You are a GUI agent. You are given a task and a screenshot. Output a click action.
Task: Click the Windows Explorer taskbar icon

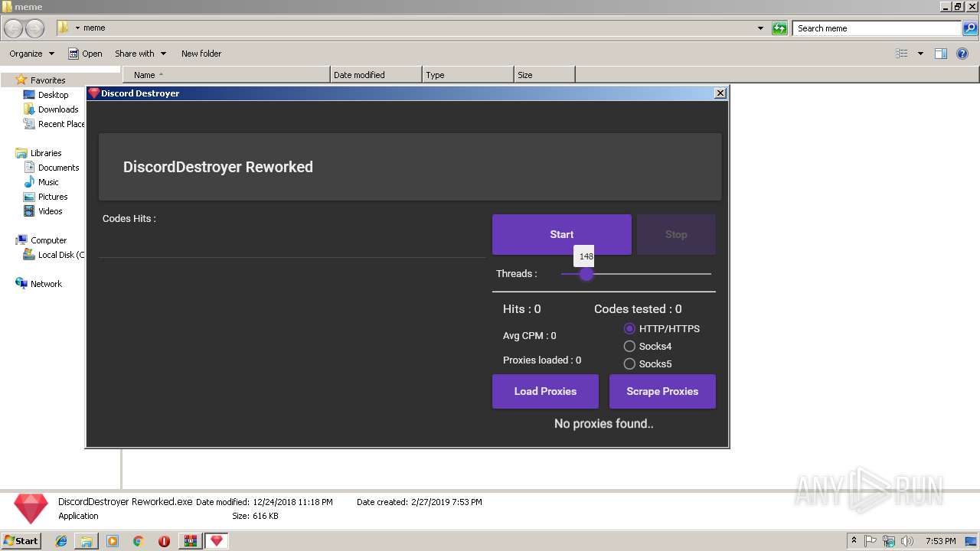(x=87, y=541)
